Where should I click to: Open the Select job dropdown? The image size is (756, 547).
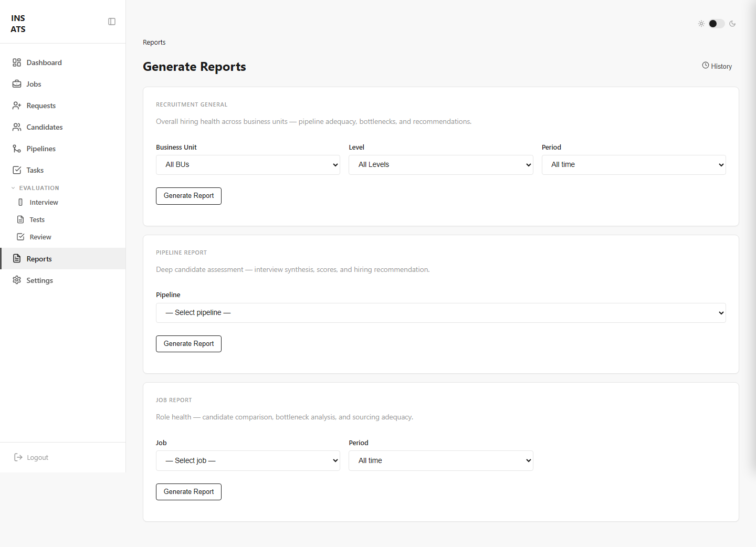(248, 461)
